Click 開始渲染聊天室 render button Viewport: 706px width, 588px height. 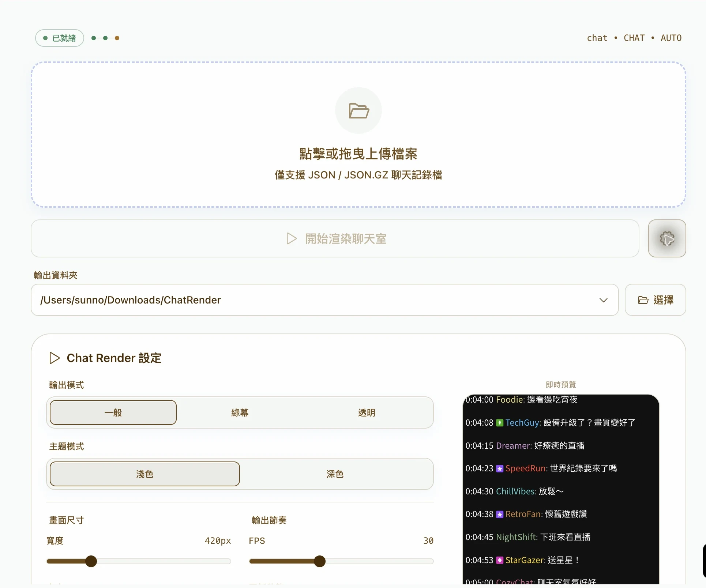click(x=335, y=238)
